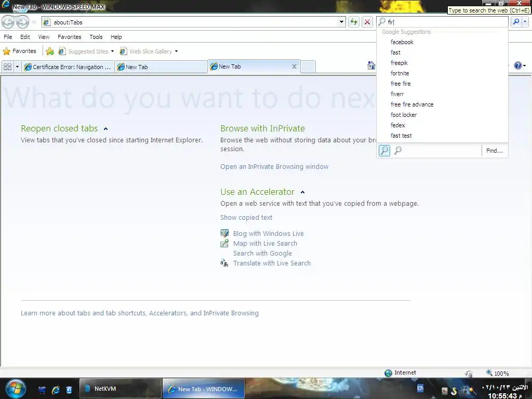This screenshot has height=399, width=532.
Task: Click the search box containing 'fir'
Action: [443, 22]
